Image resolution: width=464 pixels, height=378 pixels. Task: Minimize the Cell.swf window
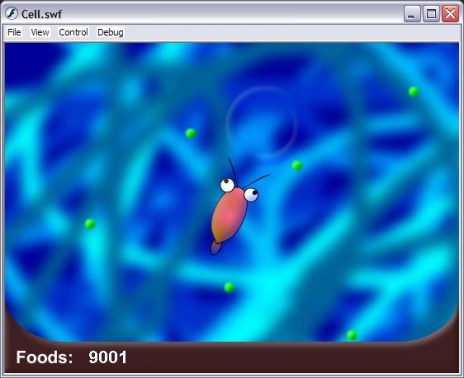(412, 14)
